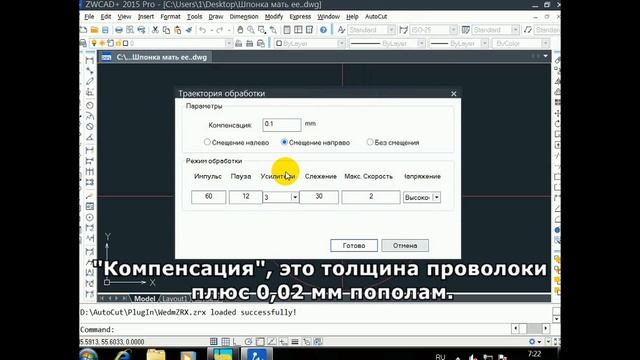640x360 pixels.
Task: Open the Windows Start button
Action: click(89, 355)
